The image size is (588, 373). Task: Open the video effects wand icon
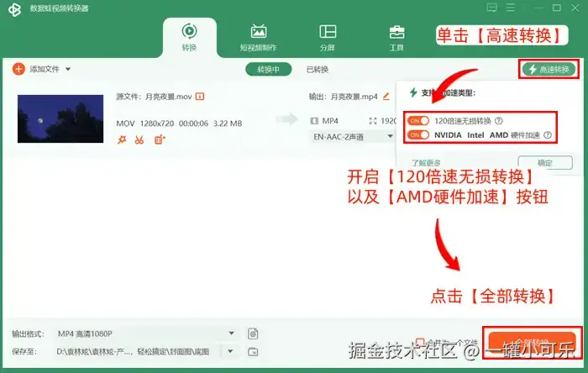[122, 139]
